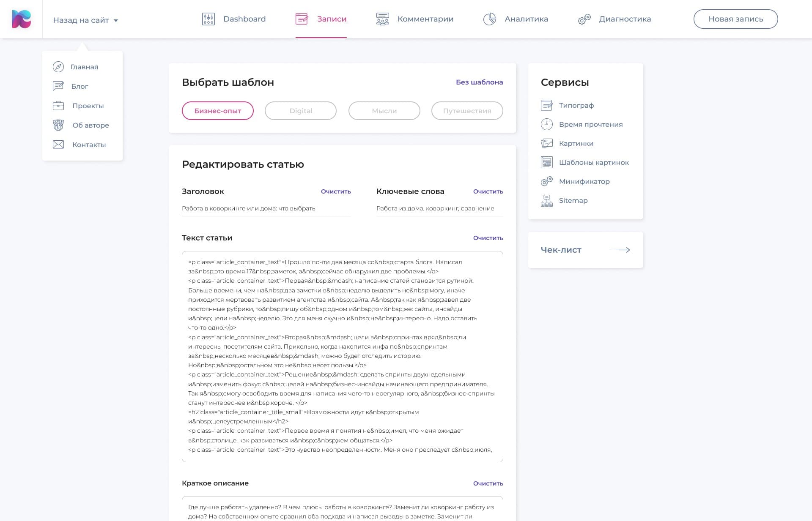The image size is (812, 521).
Task: Choose the Путешествия template
Action: tap(467, 111)
